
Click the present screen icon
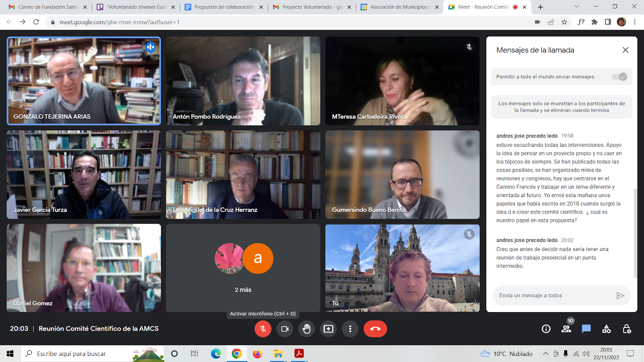tap(328, 329)
